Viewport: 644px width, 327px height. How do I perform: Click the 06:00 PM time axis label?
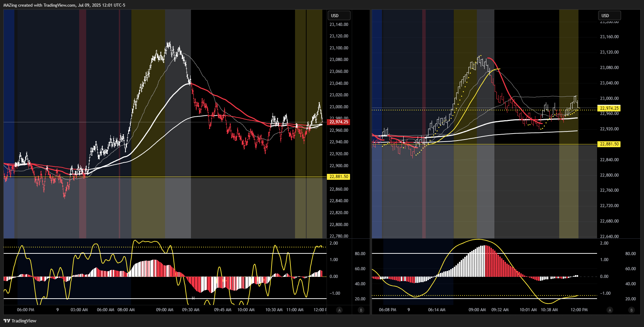[x=26, y=310]
